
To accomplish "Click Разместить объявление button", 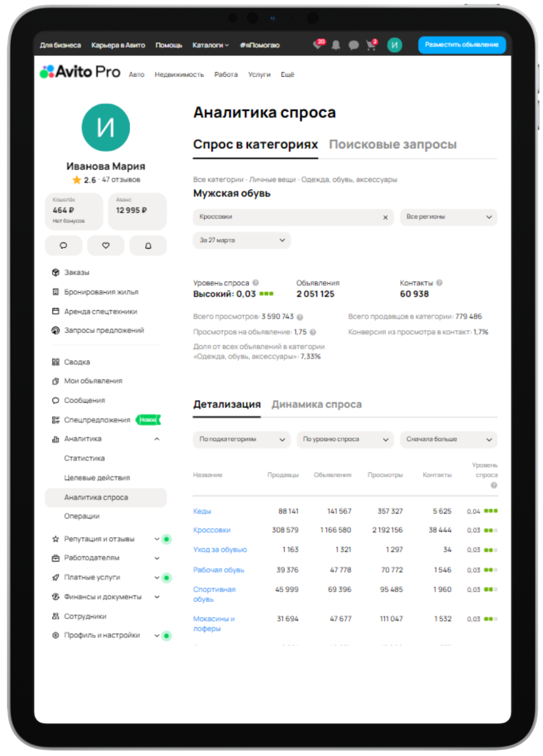I will (461, 45).
